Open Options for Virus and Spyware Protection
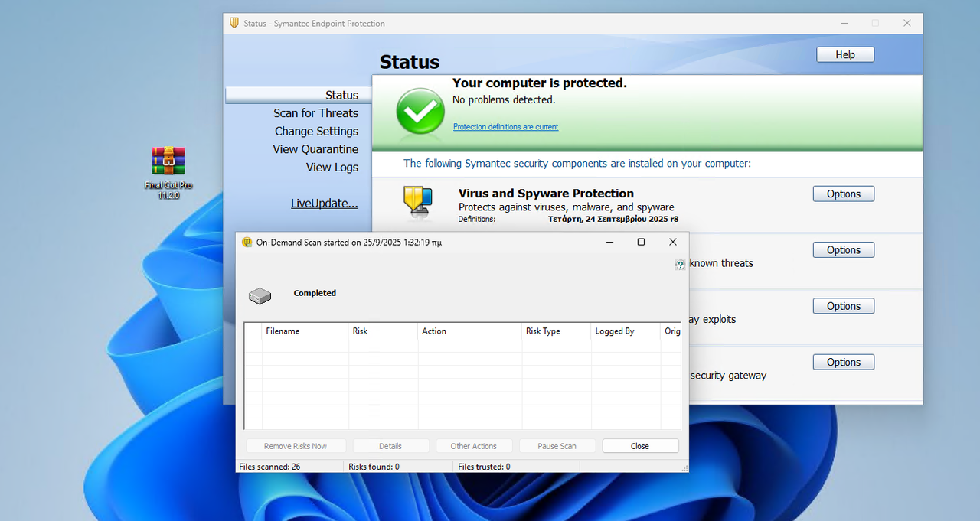This screenshot has height=521, width=980. 844,194
